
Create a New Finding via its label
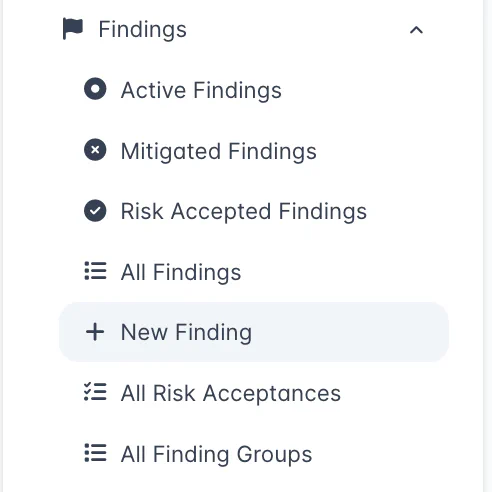[x=186, y=333]
